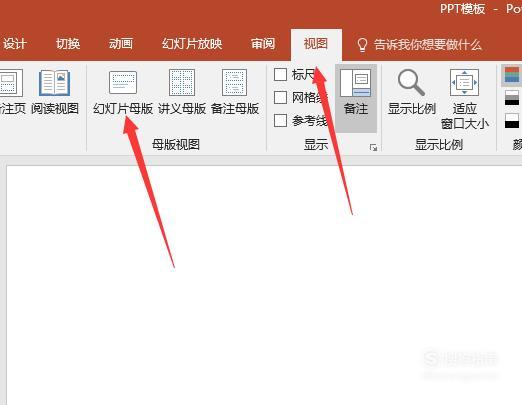
Task: Open the Zoom (显示比例) magnifier dialog
Action: pos(412,92)
